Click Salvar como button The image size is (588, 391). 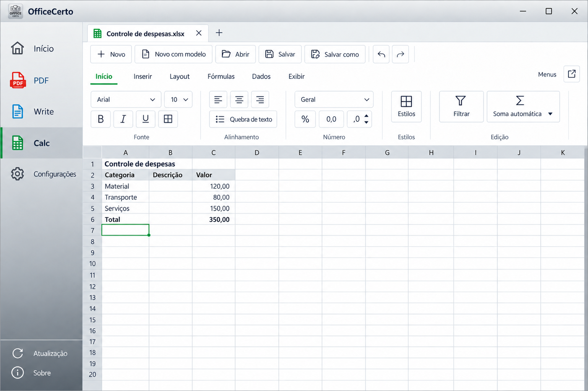coord(335,54)
